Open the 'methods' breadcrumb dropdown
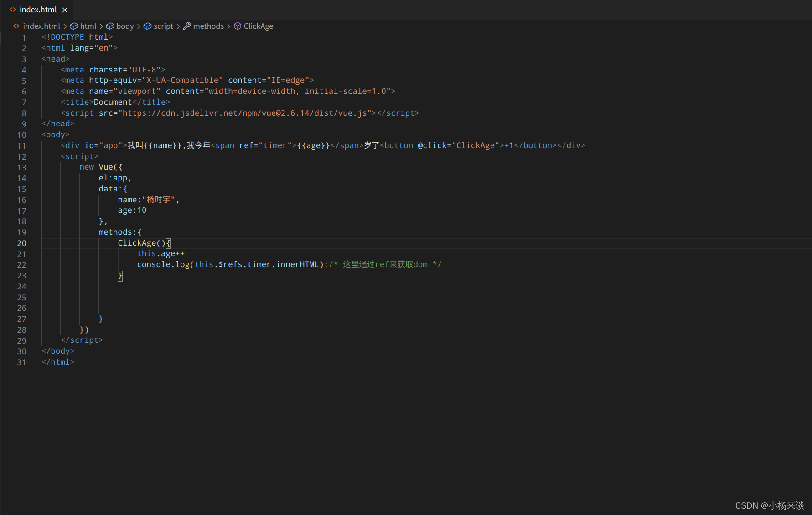The width and height of the screenshot is (812, 515). (208, 26)
